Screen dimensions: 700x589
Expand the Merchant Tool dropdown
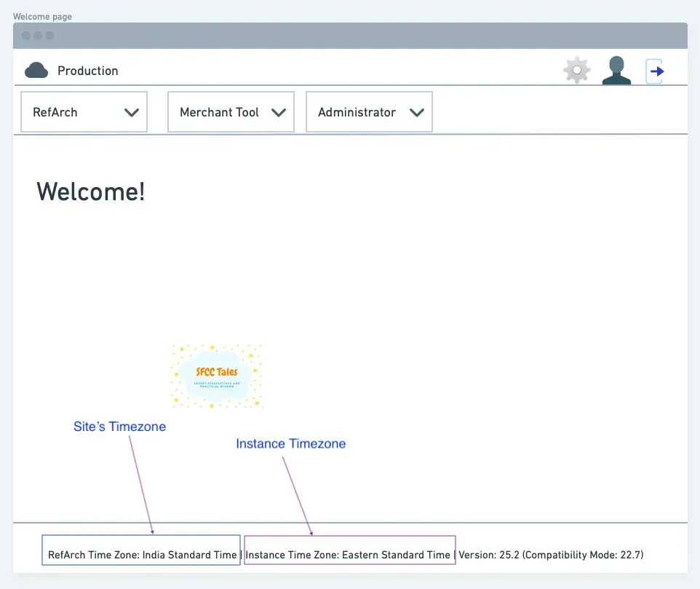(x=231, y=112)
